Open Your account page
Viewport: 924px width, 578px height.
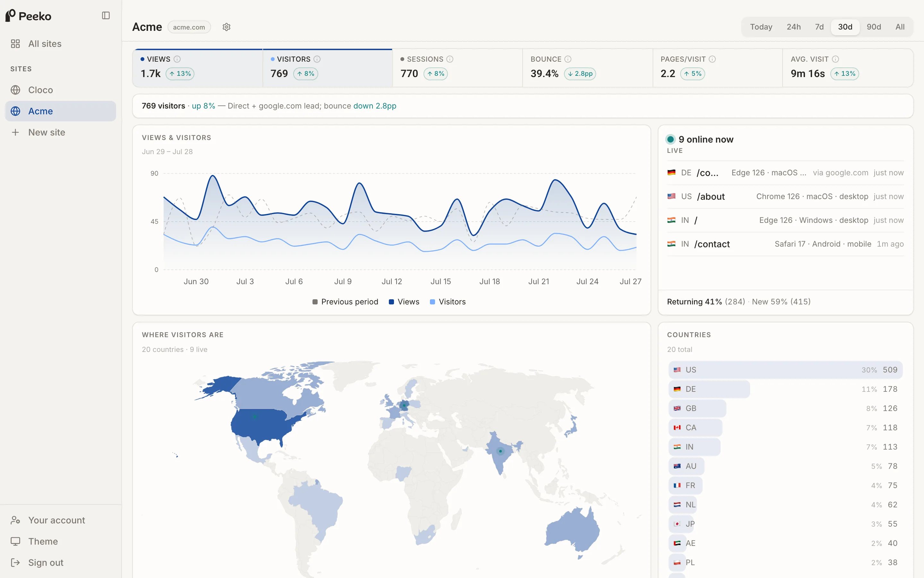click(60, 520)
